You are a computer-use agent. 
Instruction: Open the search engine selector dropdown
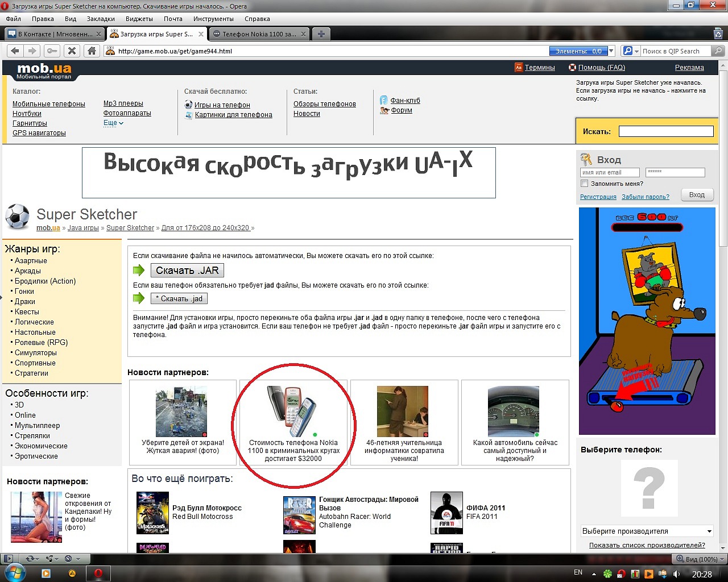[630, 51]
